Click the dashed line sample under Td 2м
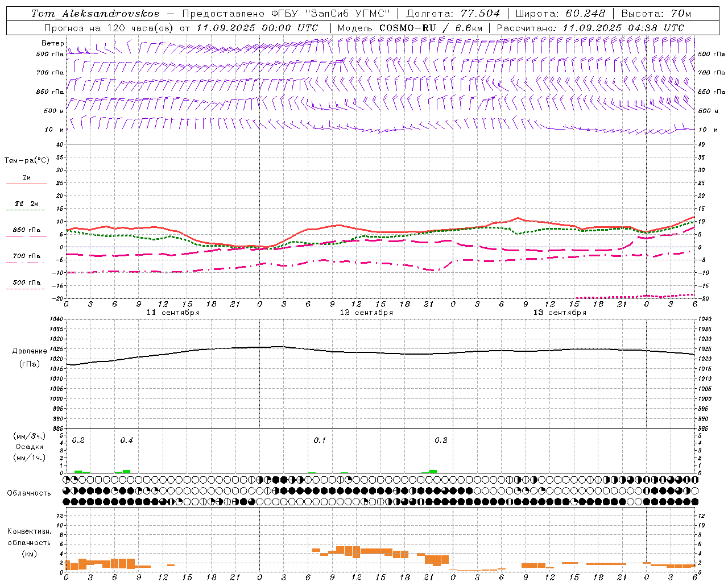Image resolution: width=728 pixels, height=582 pixels. point(25,210)
